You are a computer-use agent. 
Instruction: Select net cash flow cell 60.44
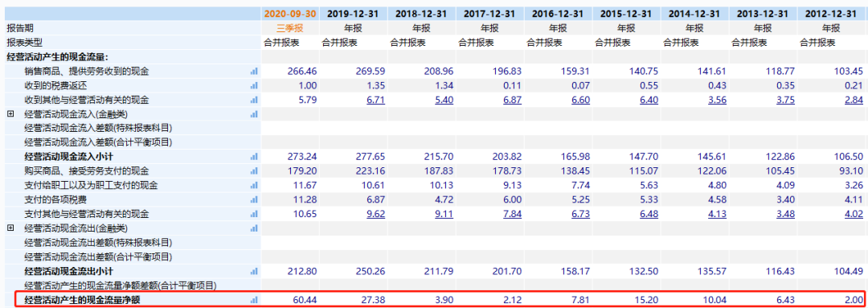[x=289, y=300]
